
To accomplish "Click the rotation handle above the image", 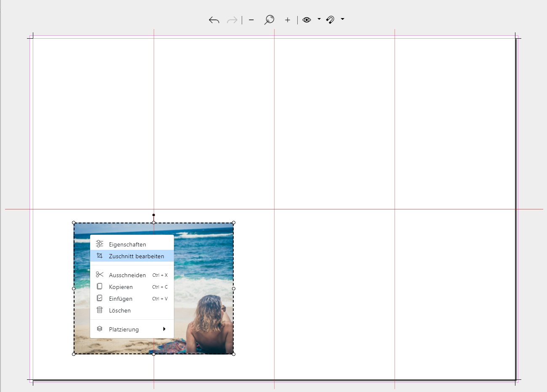I will coord(154,215).
